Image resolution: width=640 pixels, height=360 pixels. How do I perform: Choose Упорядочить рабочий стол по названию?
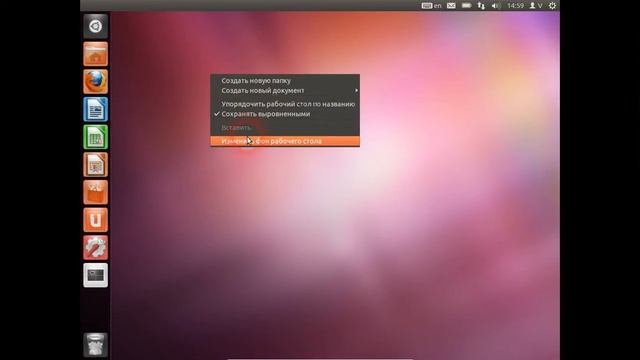point(285,104)
